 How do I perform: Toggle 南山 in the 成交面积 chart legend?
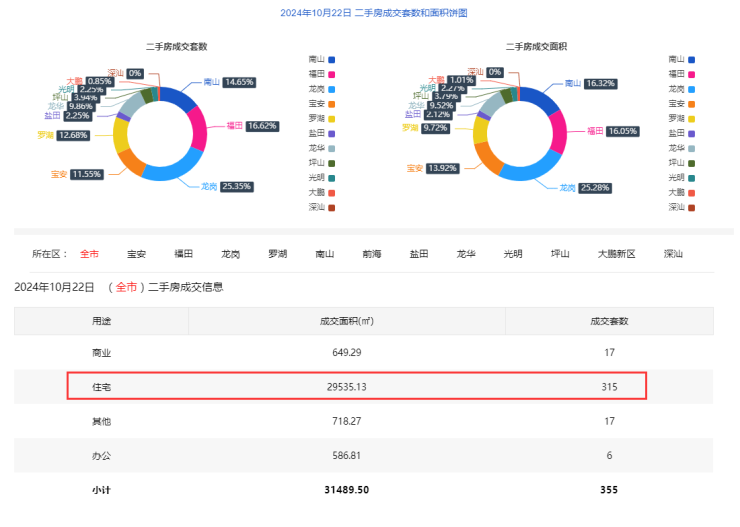tap(682, 59)
